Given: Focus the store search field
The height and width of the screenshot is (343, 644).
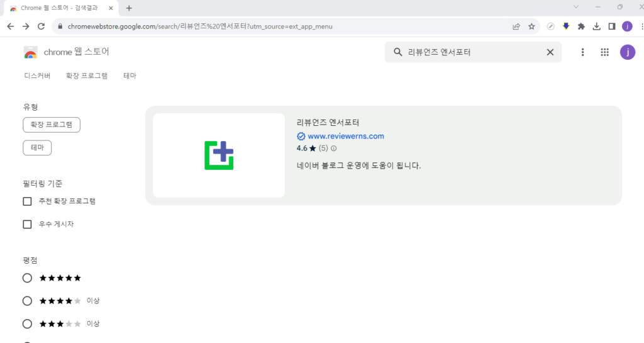Looking at the screenshot, I should click(472, 52).
